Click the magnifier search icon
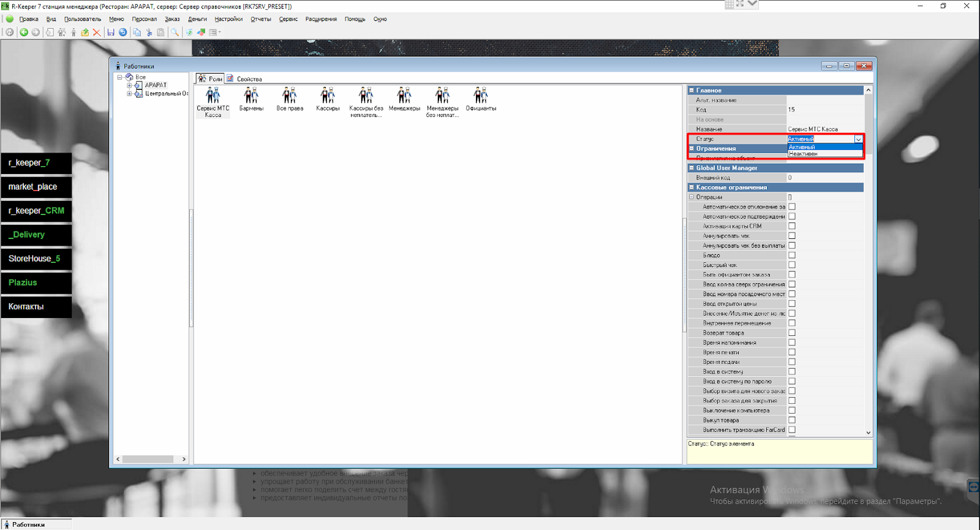980x530 pixels. click(175, 32)
